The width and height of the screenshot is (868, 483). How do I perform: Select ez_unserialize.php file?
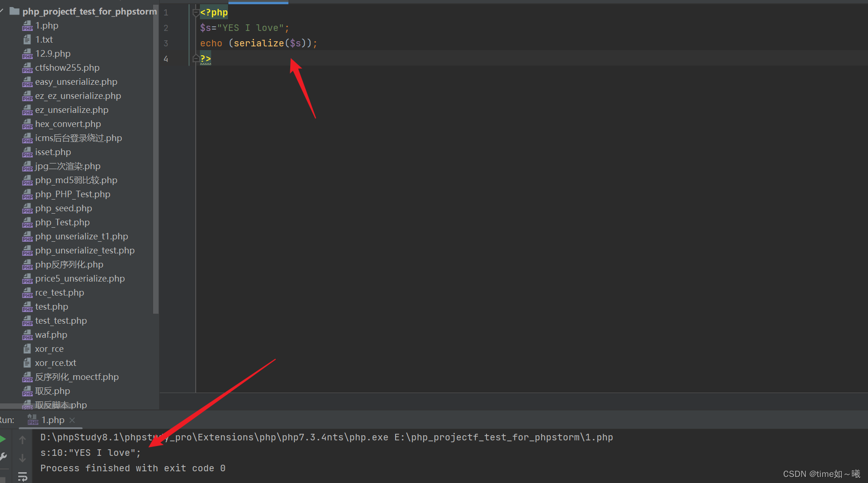click(x=72, y=110)
